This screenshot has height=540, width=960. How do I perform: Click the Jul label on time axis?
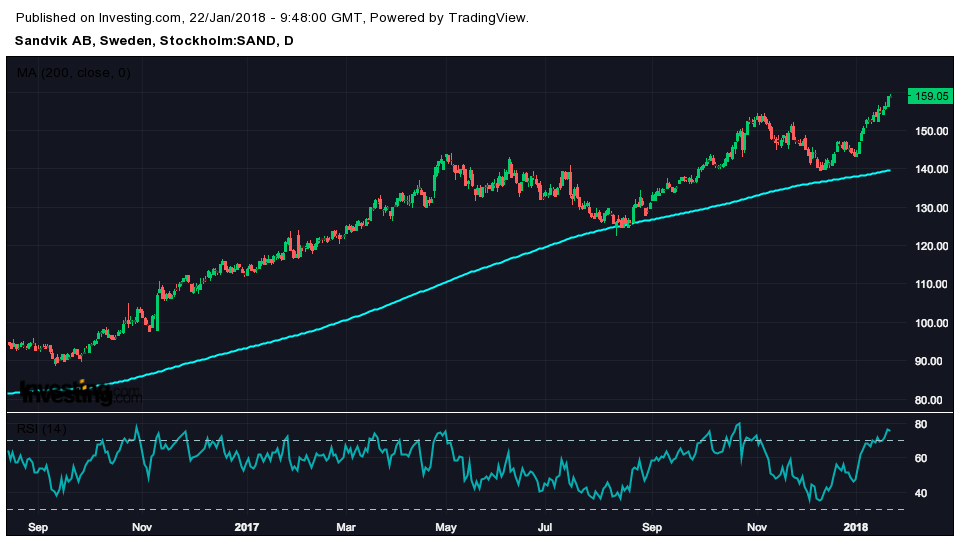point(545,527)
